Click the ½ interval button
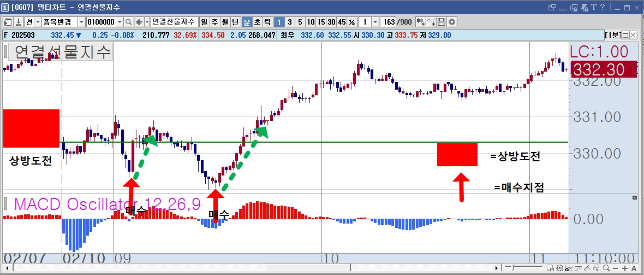Screen dimensions: 644x275 352,22
